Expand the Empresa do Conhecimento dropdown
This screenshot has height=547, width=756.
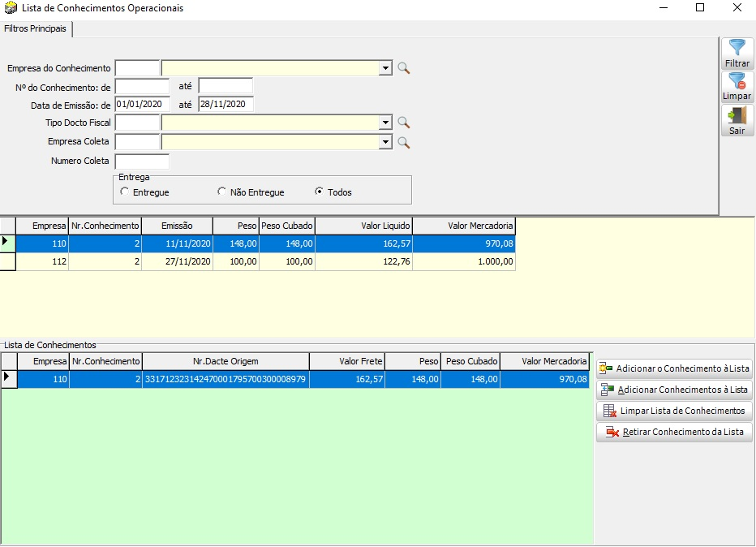tap(385, 69)
